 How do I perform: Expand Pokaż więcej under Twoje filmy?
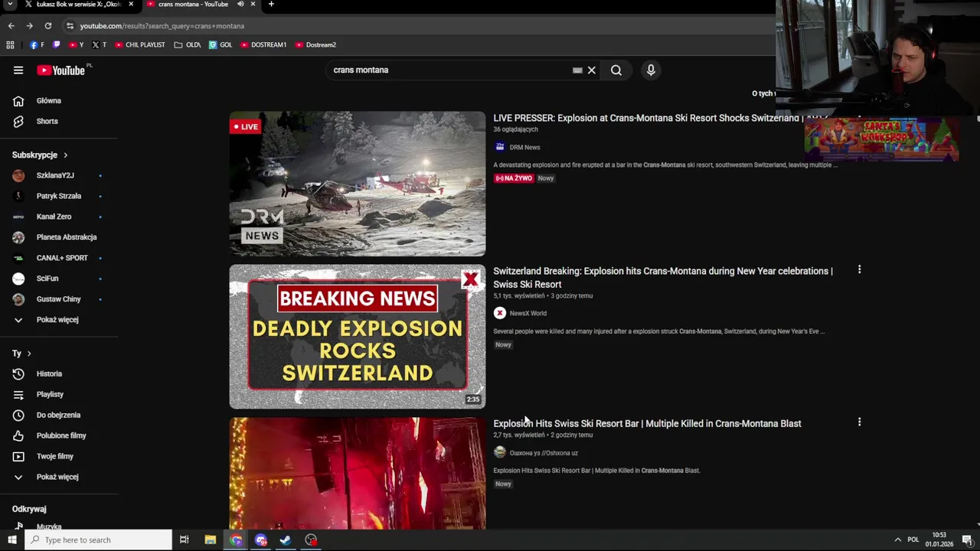click(59, 478)
